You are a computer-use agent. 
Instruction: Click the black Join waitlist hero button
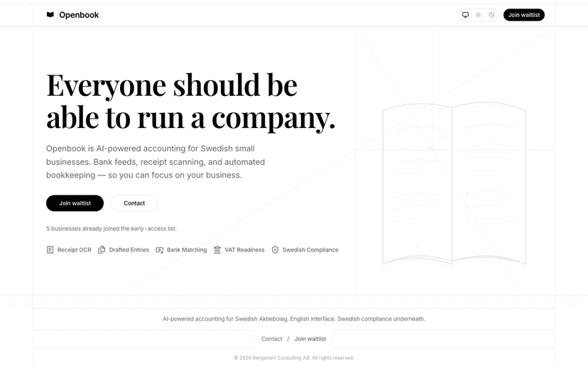pos(75,203)
